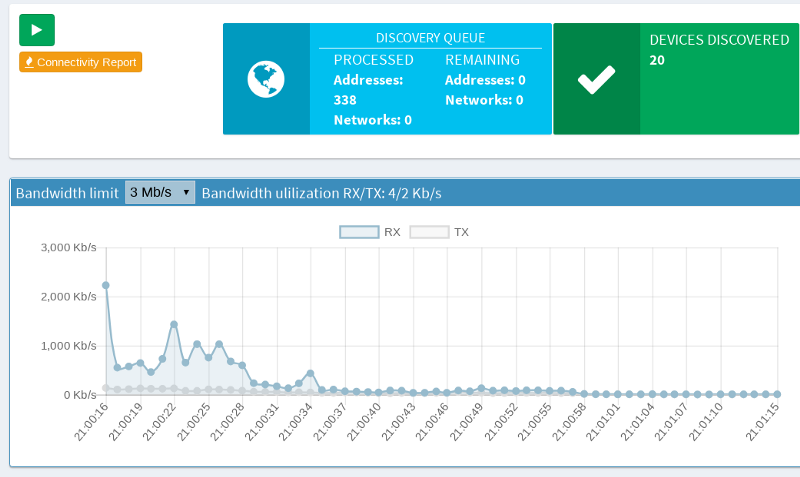Click the Devices Discovered count of 20
This screenshot has width=800, height=477.
click(x=658, y=60)
